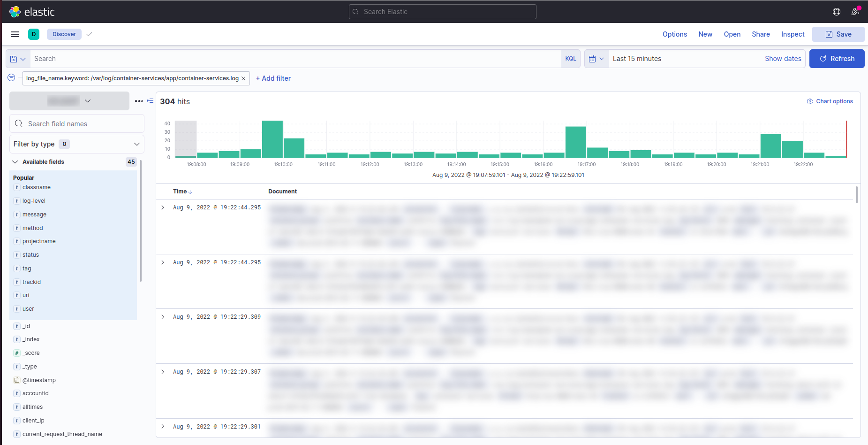Open the hamburger navigation menu
868x445 pixels.
coord(15,34)
